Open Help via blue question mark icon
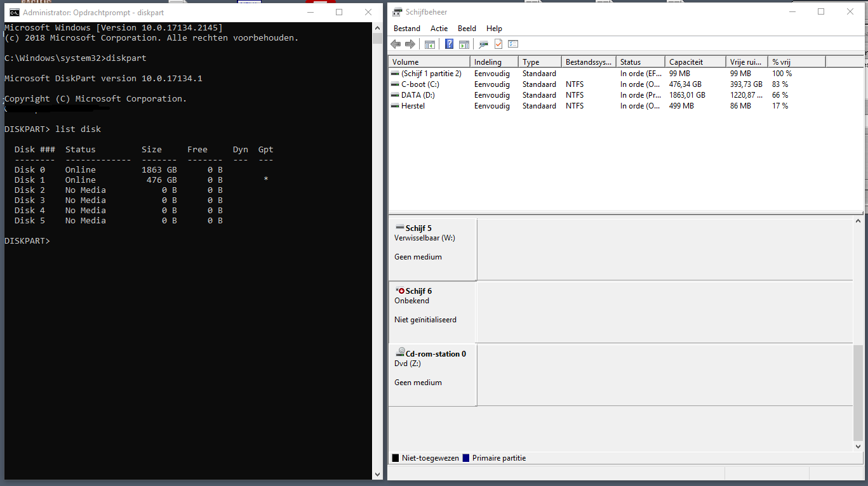The image size is (868, 486). (450, 44)
